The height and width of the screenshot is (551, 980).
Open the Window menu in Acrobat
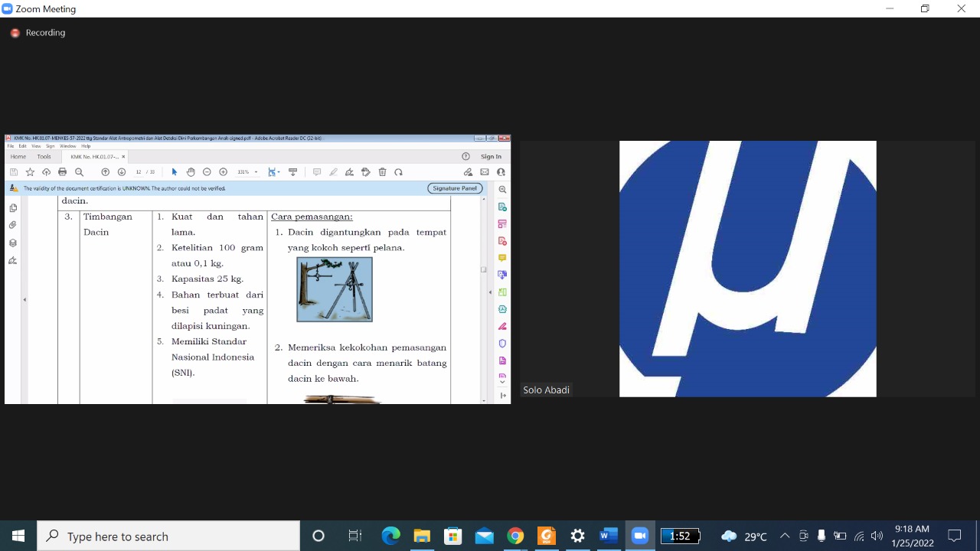[67, 145]
